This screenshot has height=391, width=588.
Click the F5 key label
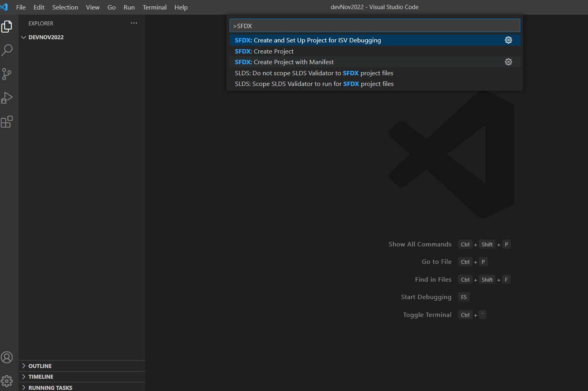click(x=464, y=297)
